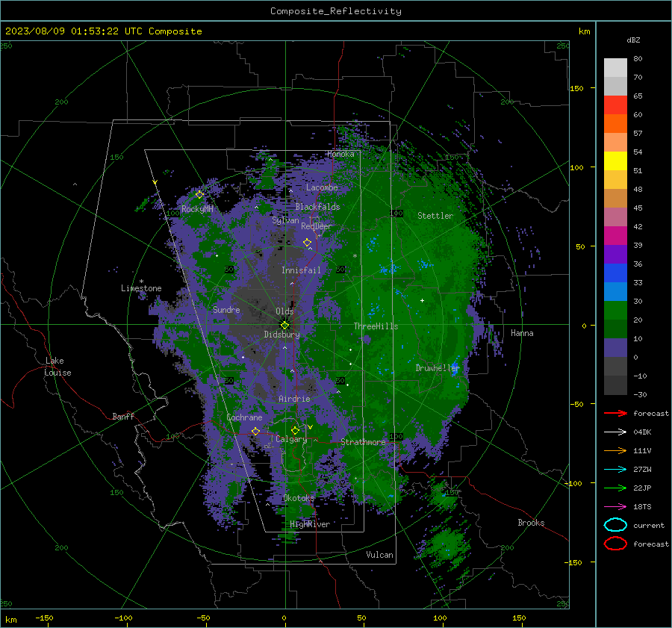
Task: Click the HighRiver city label
Action: tap(310, 524)
